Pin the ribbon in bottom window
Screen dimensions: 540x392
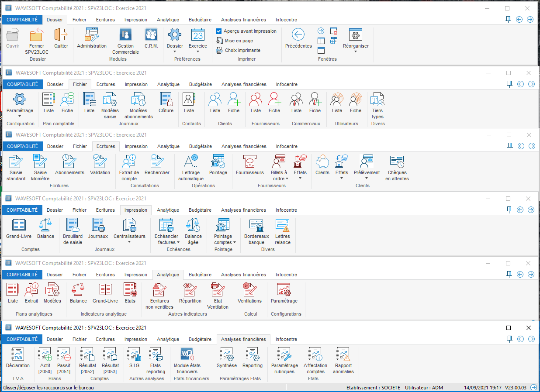pos(509,339)
